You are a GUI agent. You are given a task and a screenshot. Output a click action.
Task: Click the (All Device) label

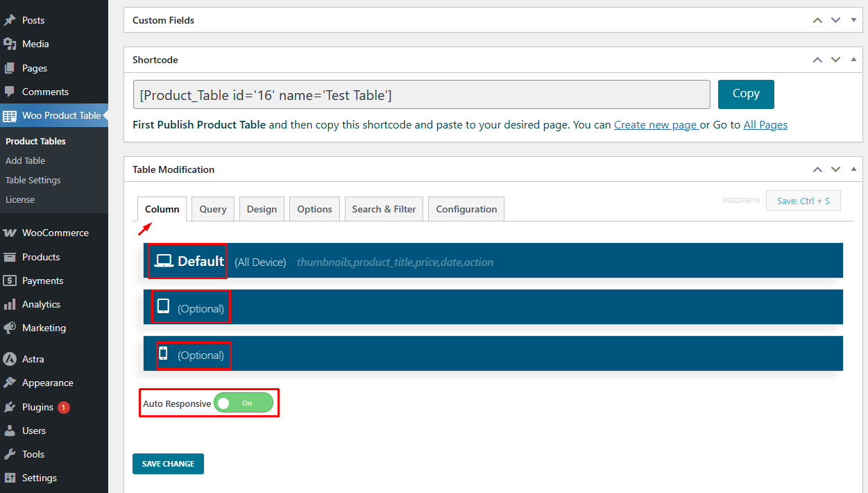tap(260, 262)
